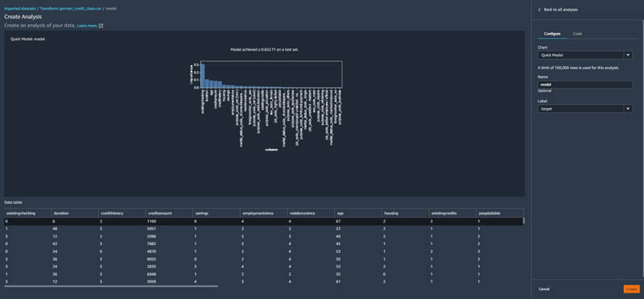Viewport: 644px width, 299px height.
Task: Click age cell 22
Action: tap(338, 229)
